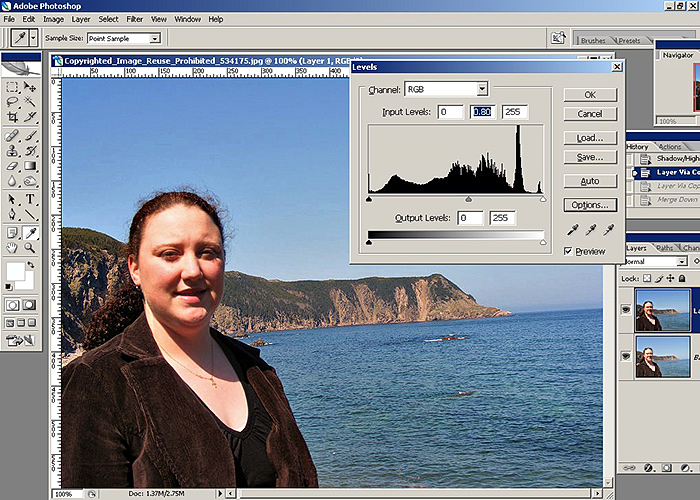The width and height of the screenshot is (700, 500).
Task: Select the Blur tool
Action: click(x=12, y=181)
